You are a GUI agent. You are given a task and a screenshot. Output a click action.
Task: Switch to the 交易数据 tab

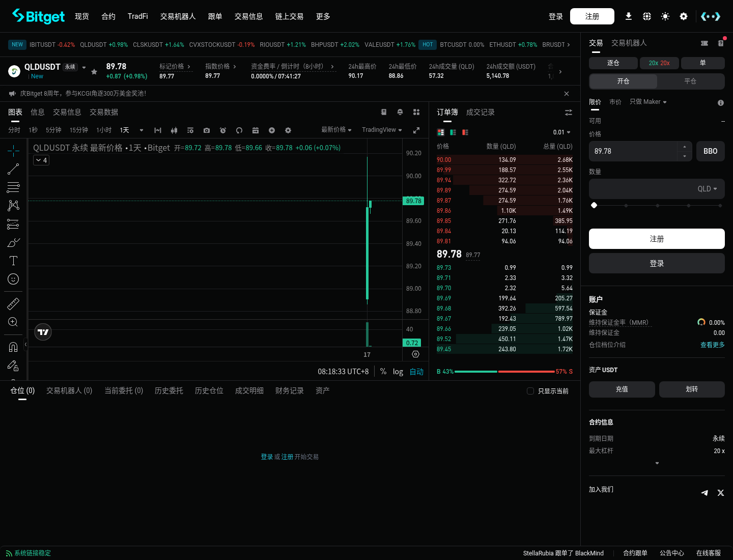pyautogui.click(x=104, y=112)
